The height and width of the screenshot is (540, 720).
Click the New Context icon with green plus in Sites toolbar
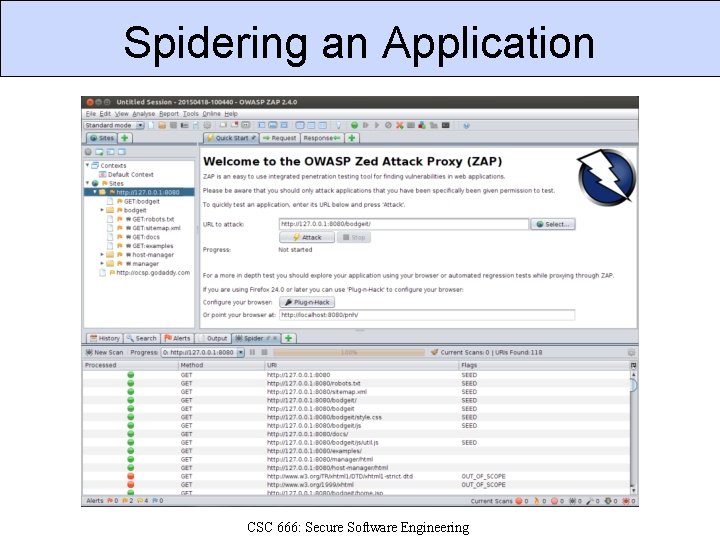coord(99,152)
